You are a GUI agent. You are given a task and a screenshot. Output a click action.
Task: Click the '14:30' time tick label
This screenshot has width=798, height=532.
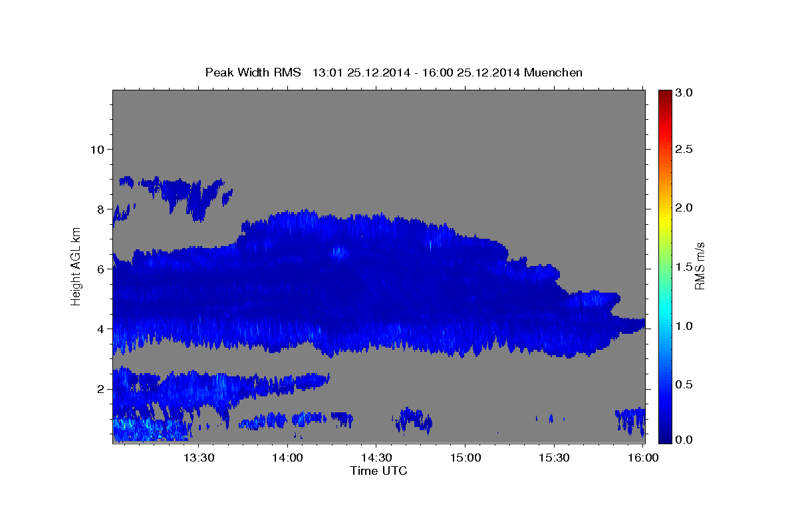click(x=376, y=458)
